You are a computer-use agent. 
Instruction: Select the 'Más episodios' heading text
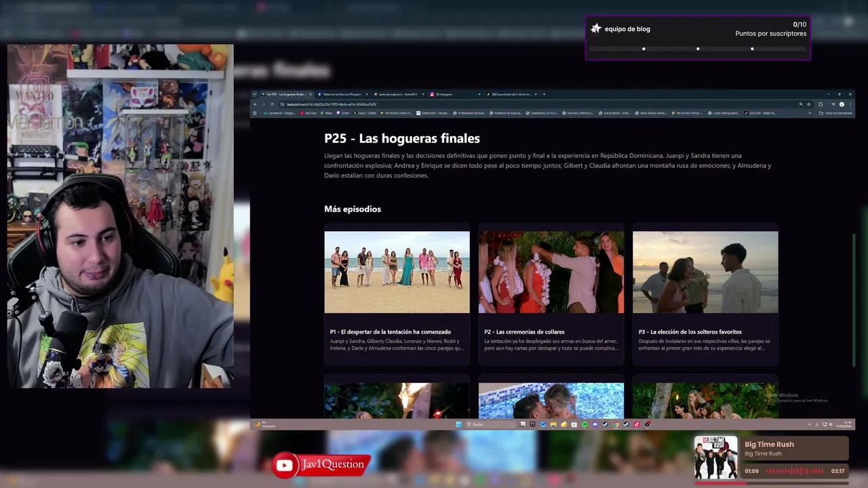coord(353,209)
